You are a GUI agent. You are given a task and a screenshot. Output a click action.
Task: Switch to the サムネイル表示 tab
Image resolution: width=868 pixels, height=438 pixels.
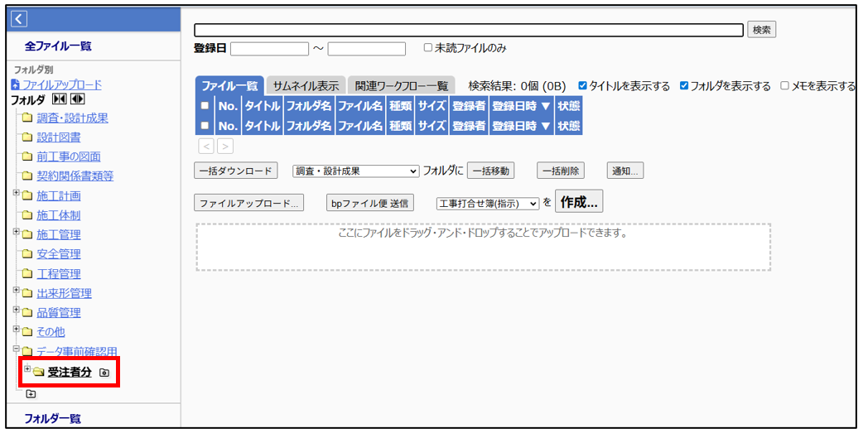[305, 86]
